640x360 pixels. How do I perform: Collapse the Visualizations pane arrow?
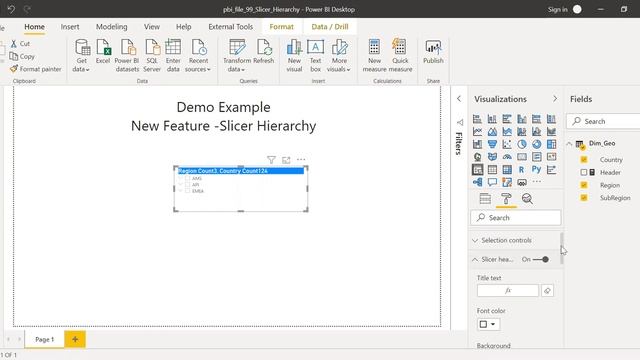[555, 99]
